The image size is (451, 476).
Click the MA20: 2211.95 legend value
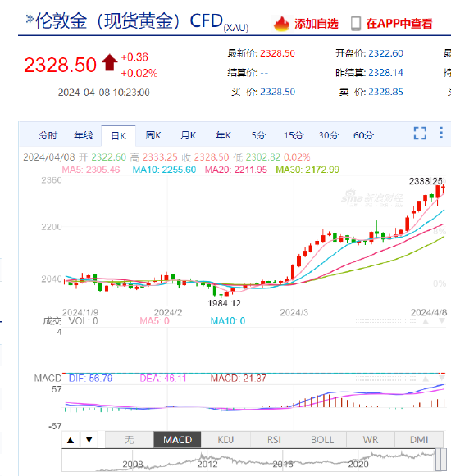[236, 170]
